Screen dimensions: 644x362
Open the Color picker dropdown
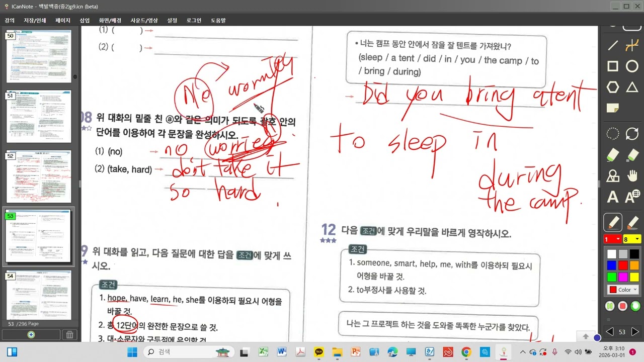pos(623,290)
